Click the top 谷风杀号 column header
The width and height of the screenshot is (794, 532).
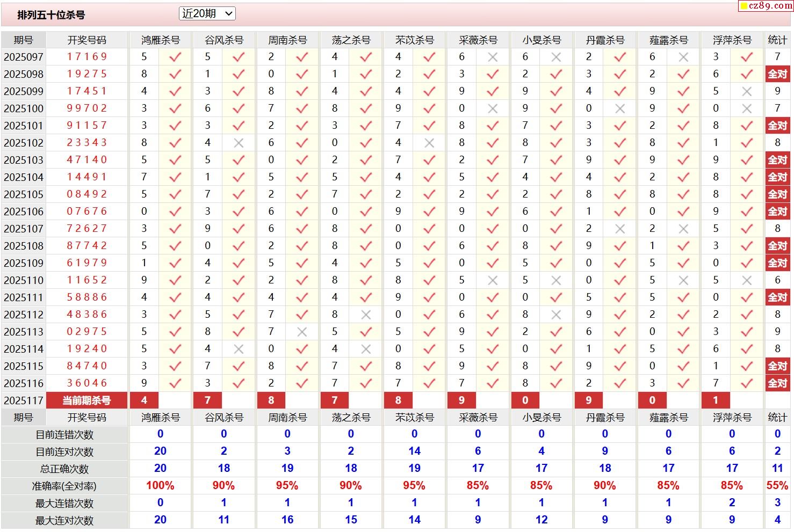click(x=224, y=40)
